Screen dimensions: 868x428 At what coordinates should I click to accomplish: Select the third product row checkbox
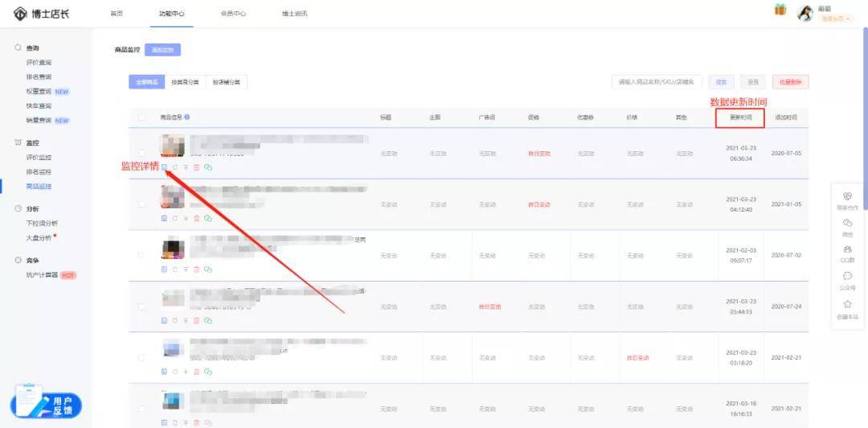141,255
